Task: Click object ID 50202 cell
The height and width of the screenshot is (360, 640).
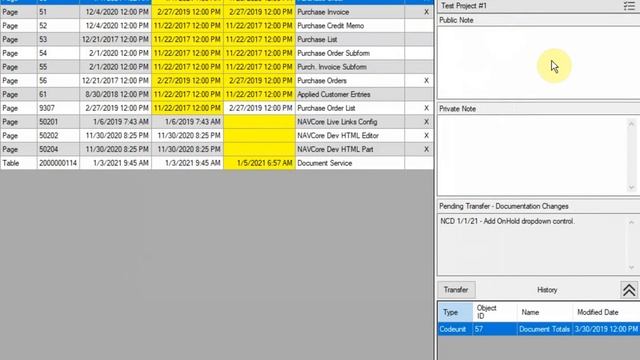Action: coord(58,136)
